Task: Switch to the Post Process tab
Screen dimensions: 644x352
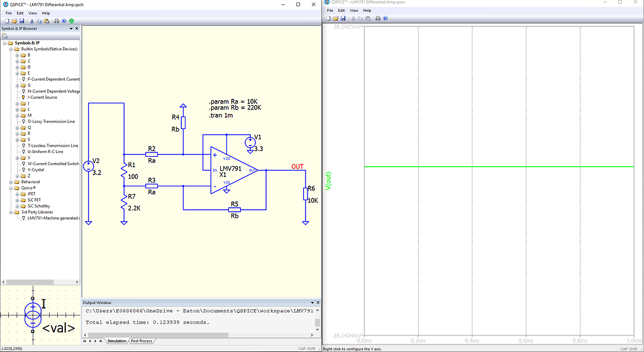Action: [142, 341]
